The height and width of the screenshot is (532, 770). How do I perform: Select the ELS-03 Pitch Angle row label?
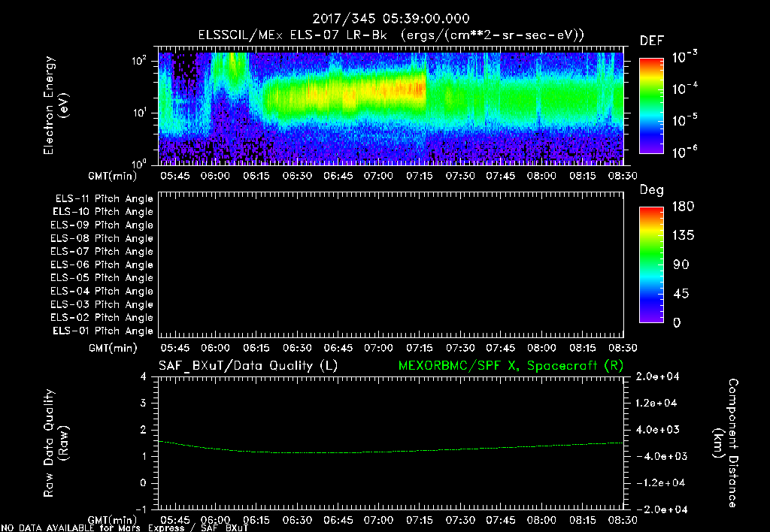tap(102, 305)
